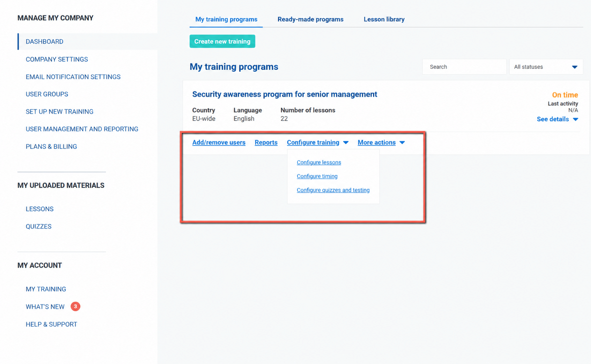This screenshot has height=364, width=591.
Task: Open the All statuses dropdown
Action: 546,67
